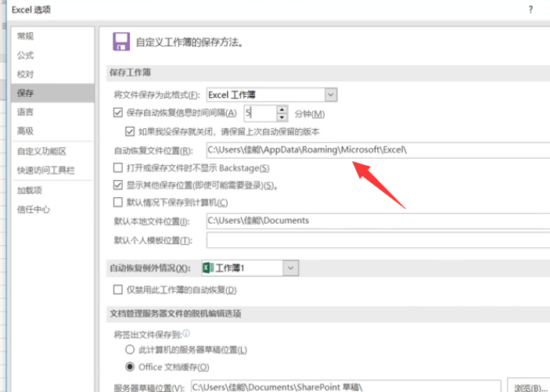Click the 浏览 browse button

(x=529, y=387)
